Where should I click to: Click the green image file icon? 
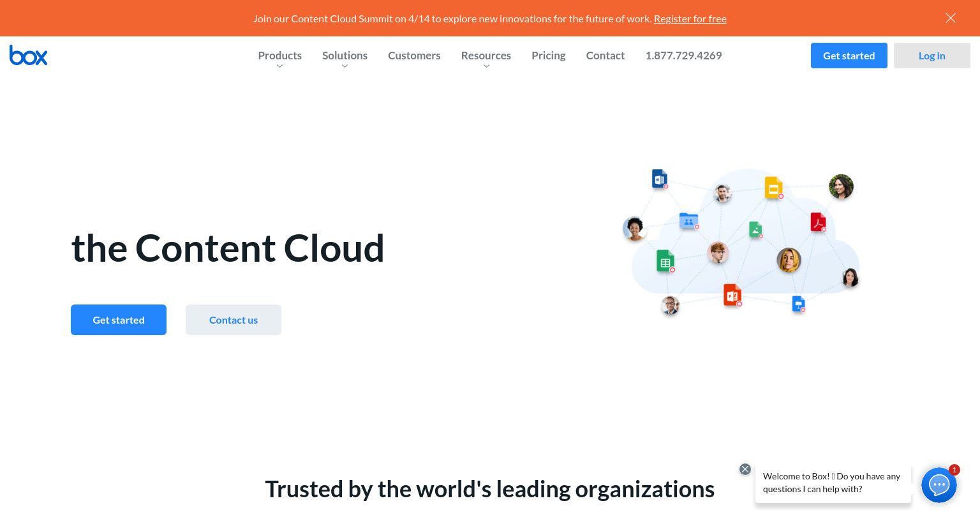pyautogui.click(x=756, y=230)
